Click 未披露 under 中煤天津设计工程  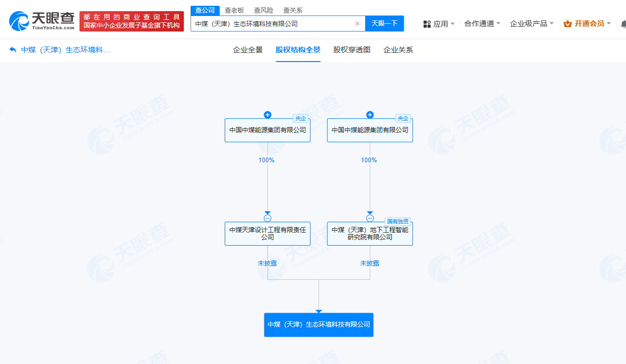(267, 263)
